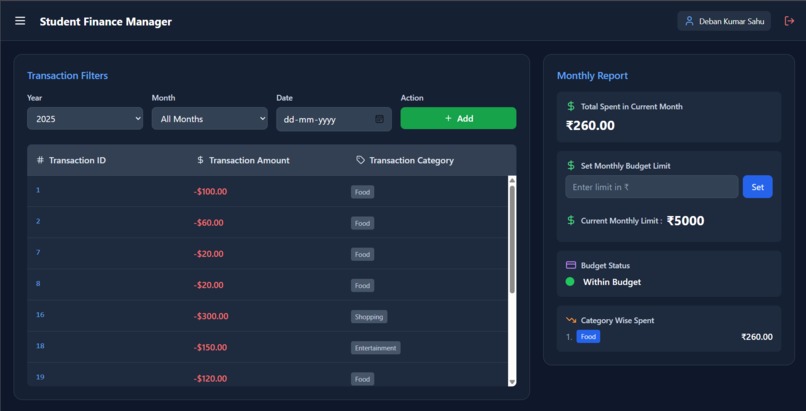Image resolution: width=806 pixels, height=411 pixels.
Task: Click the Monthly Report heading
Action: (592, 76)
